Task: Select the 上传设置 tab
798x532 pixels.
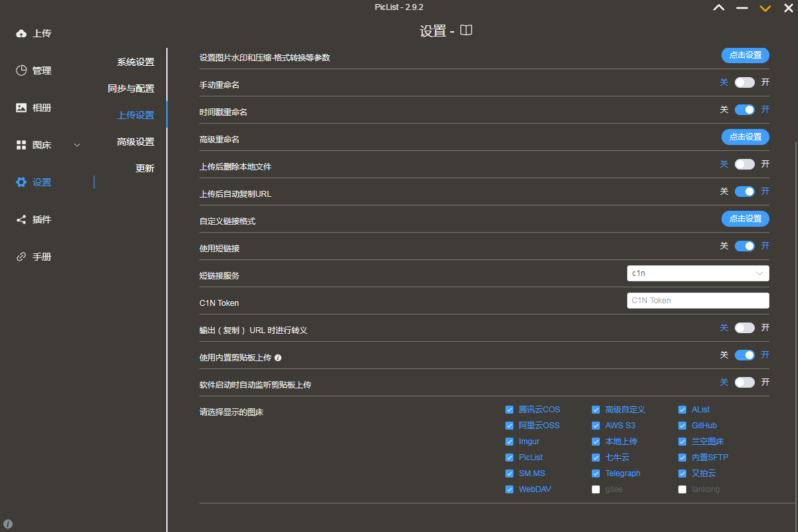Action: tap(136, 115)
